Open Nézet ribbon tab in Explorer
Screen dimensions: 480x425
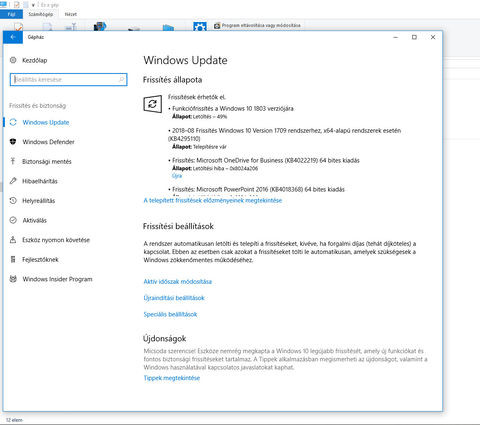pyautogui.click(x=71, y=14)
